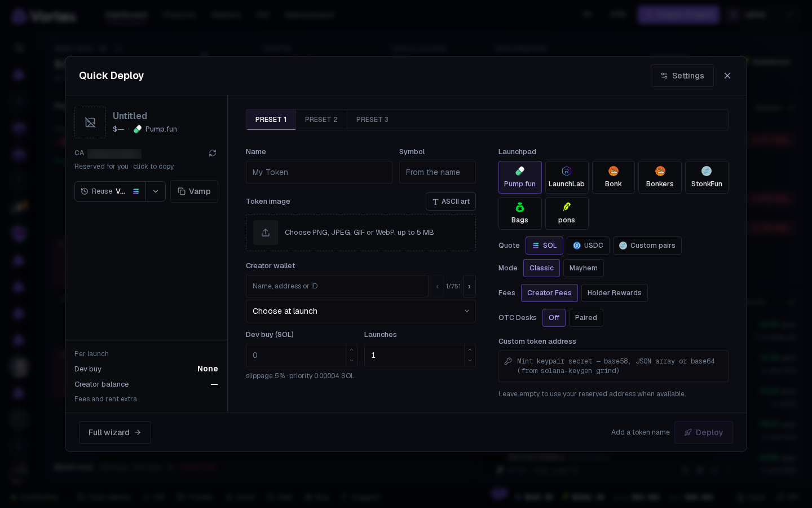812x508 pixels.
Task: Choose the Bonk launchpad
Action: click(x=614, y=177)
